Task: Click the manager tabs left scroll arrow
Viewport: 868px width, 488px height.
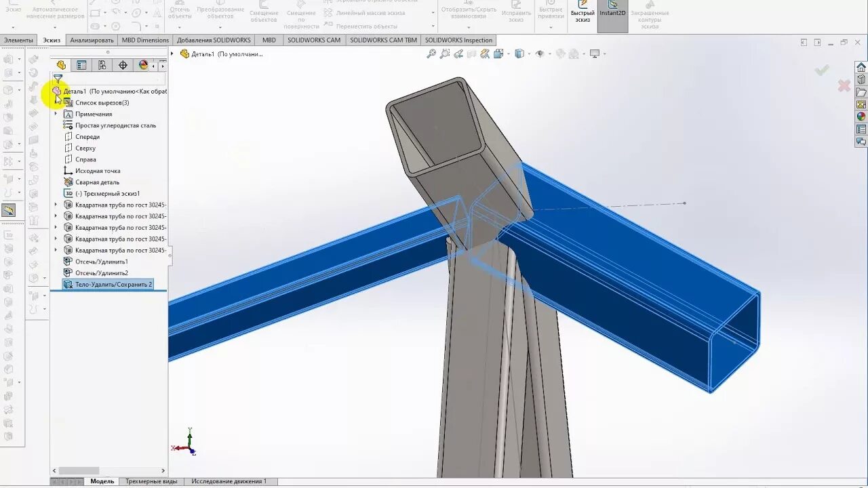Action: click(x=155, y=66)
